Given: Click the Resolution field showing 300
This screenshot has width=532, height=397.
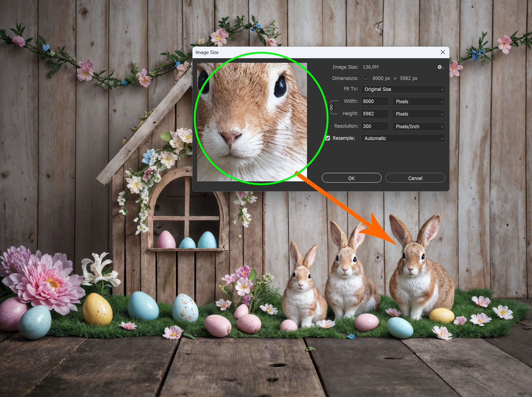Looking at the screenshot, I should (374, 126).
